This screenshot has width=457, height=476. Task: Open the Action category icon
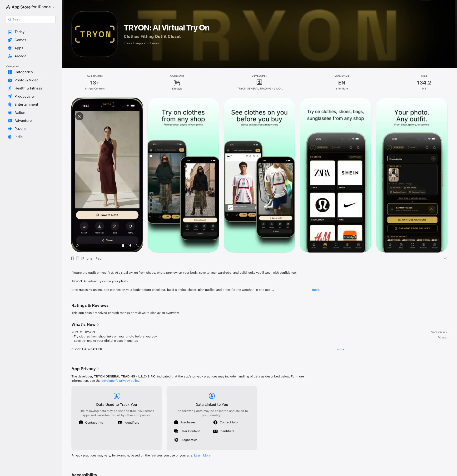point(10,113)
